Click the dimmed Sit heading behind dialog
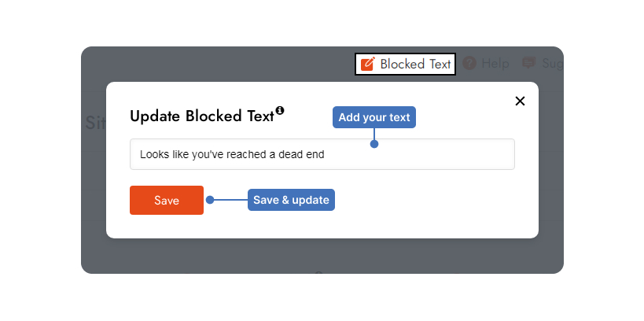 (x=95, y=123)
